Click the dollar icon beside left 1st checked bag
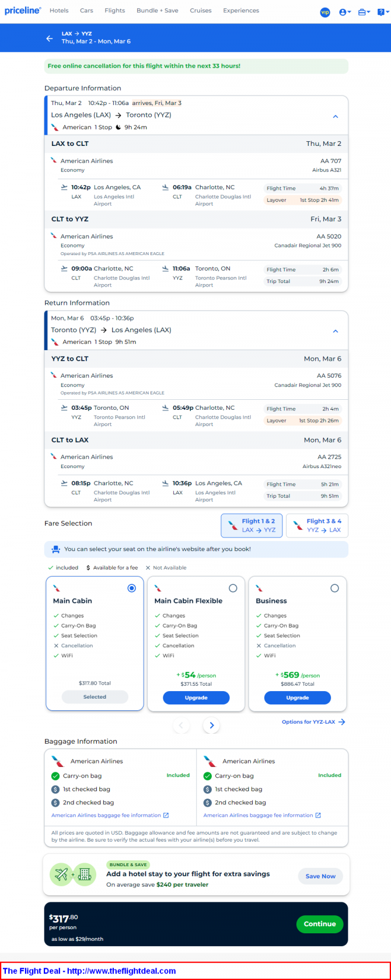The height and width of the screenshot is (980, 391). coord(55,789)
